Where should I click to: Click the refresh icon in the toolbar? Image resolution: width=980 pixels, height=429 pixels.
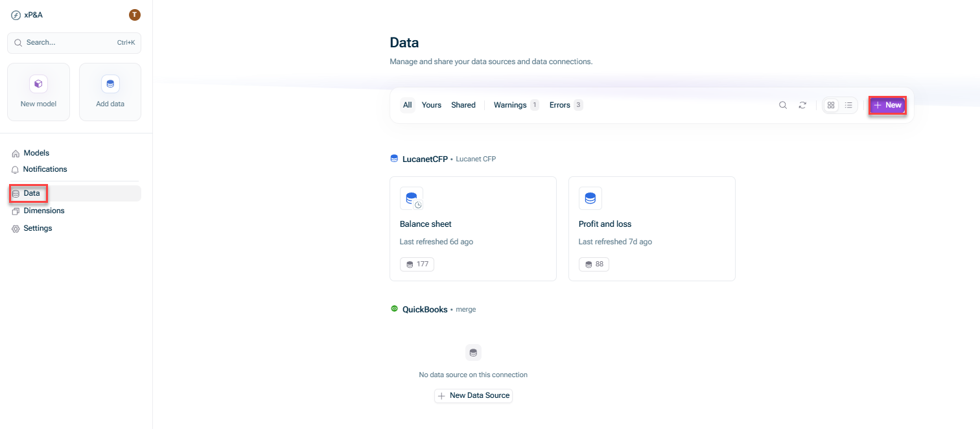point(802,105)
